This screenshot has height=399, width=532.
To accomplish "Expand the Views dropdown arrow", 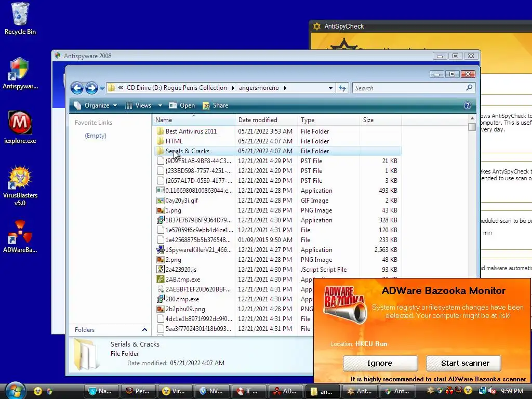I will click(160, 105).
